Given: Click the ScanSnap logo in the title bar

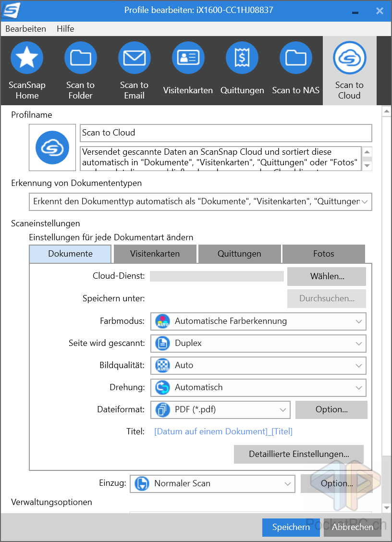Looking at the screenshot, I should click(x=11, y=11).
